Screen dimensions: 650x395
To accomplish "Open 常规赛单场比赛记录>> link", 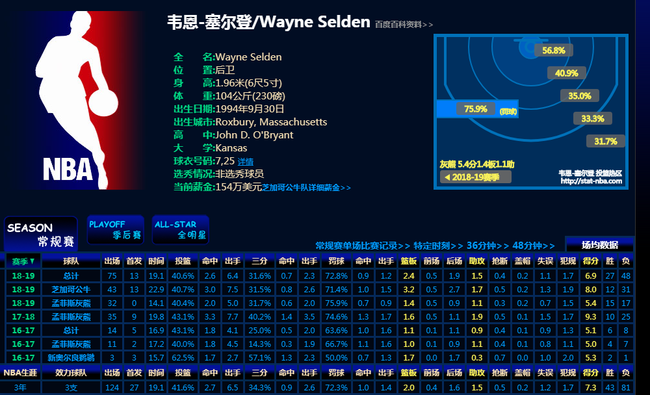I will coord(362,245).
